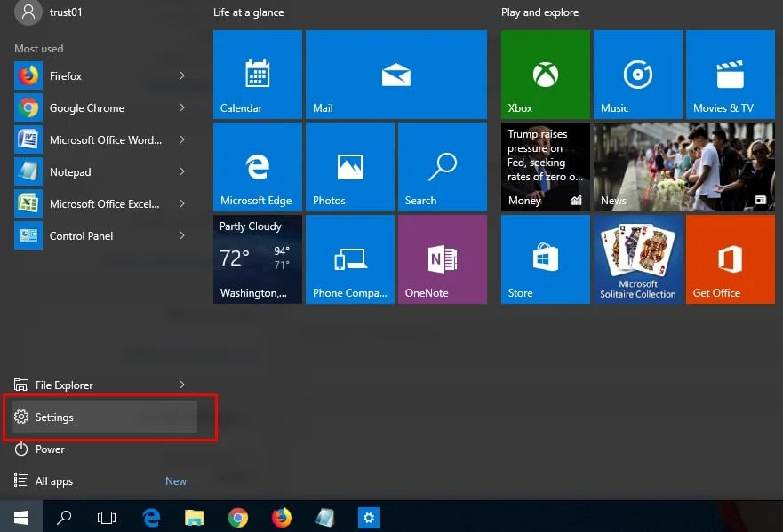Expand the Firefox jump list arrow
Screen dimensions: 783x532
(182, 75)
